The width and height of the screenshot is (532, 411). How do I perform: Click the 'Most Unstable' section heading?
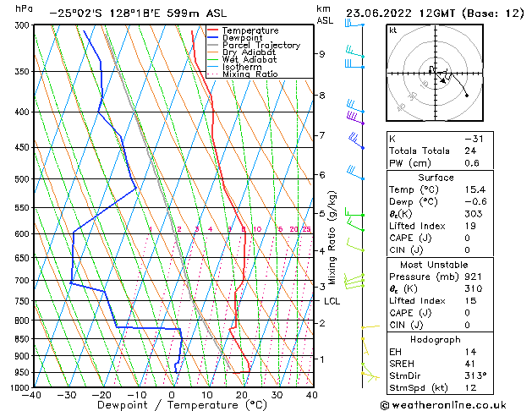(x=434, y=265)
